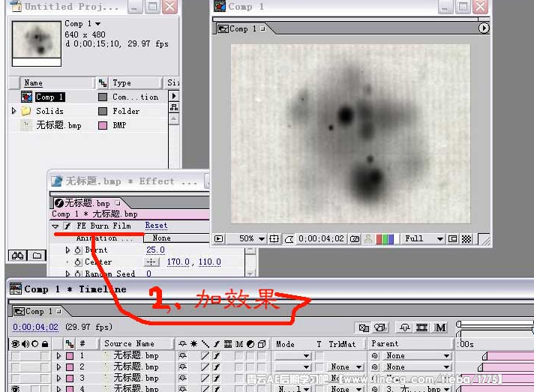Enable frame blending button in Timeline

coord(421,328)
